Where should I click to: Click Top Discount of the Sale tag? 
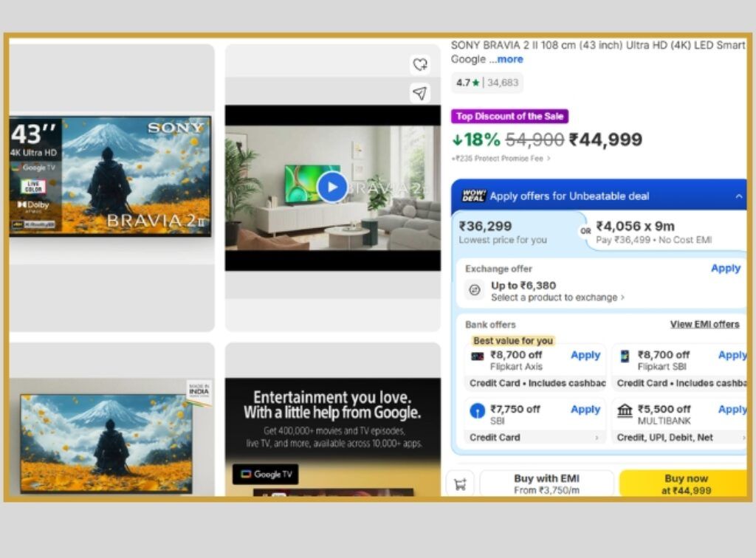(509, 116)
